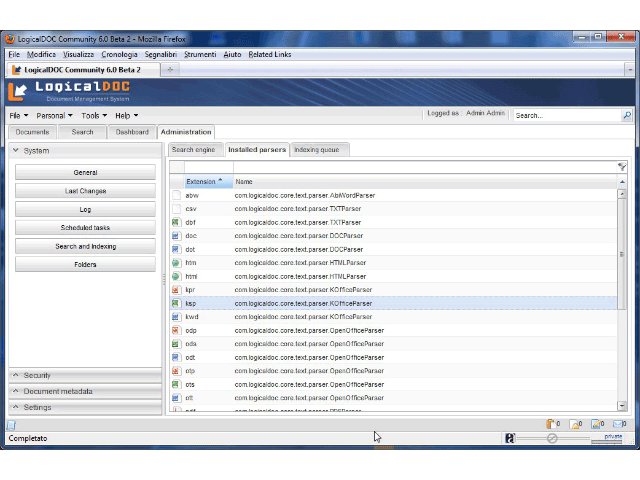Click the Last Changes button
This screenshot has height=480, width=640.
85,191
